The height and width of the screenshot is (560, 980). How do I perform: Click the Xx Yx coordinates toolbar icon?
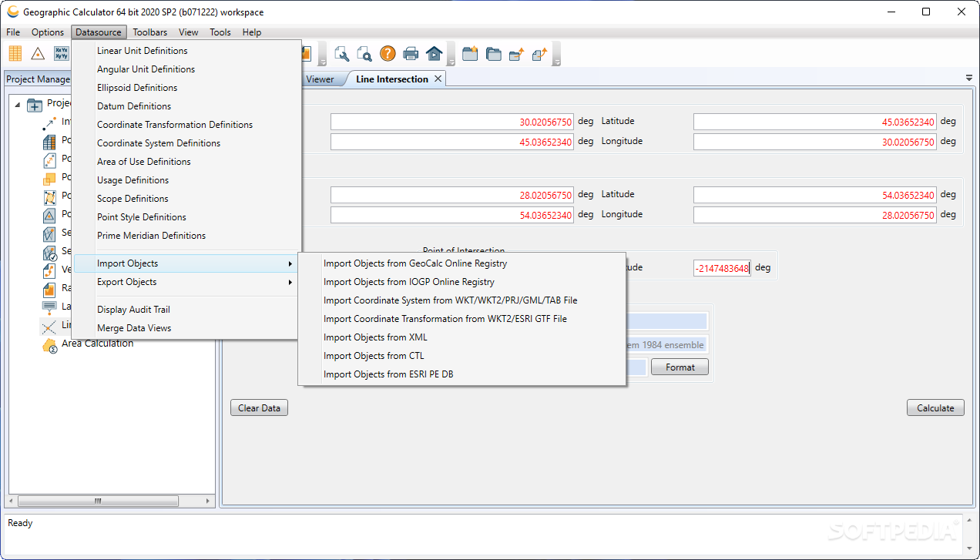click(62, 53)
